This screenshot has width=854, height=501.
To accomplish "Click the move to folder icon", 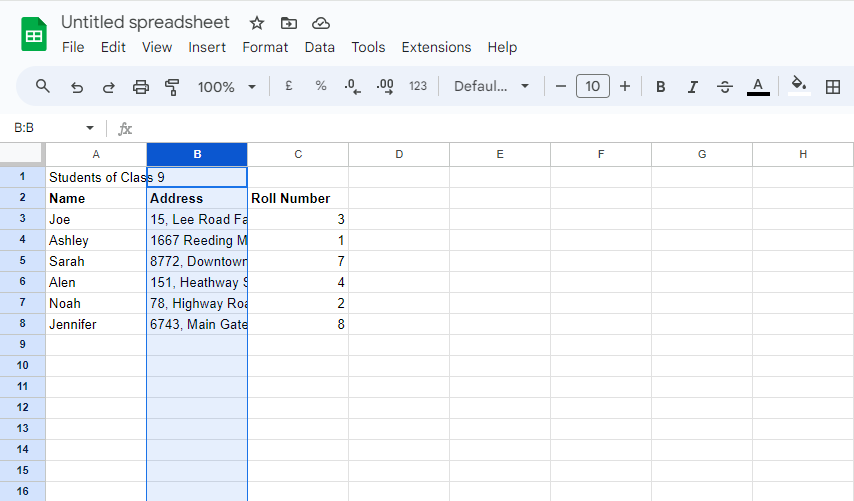I will click(x=289, y=23).
